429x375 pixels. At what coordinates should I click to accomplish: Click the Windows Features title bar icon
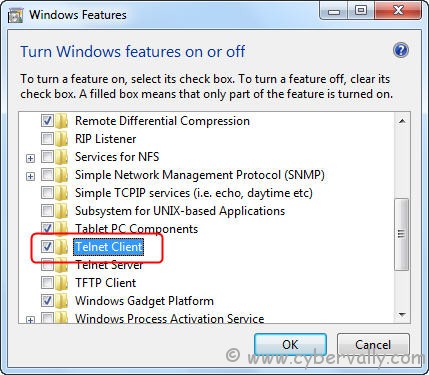click(15, 15)
